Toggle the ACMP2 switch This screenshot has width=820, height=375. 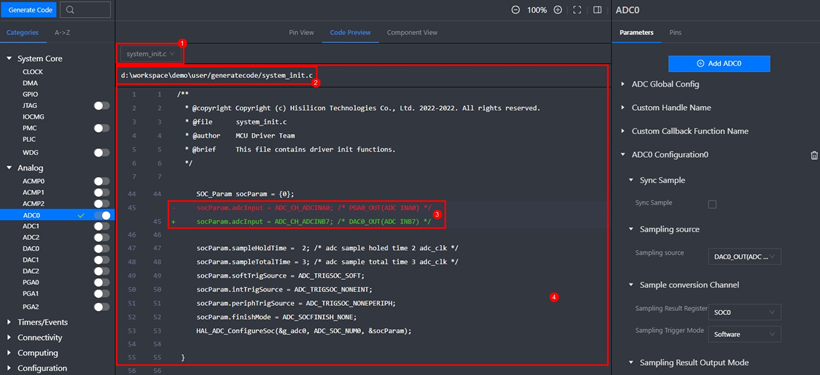pos(102,203)
